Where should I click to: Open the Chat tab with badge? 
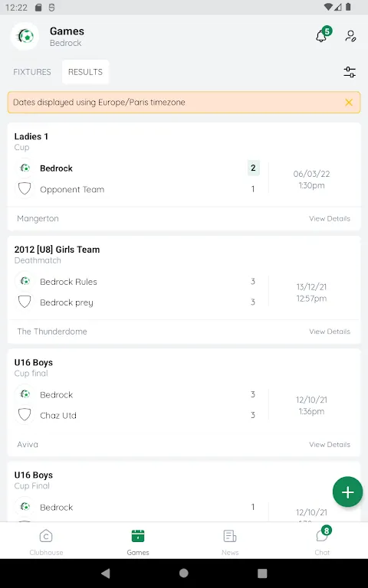(x=322, y=541)
